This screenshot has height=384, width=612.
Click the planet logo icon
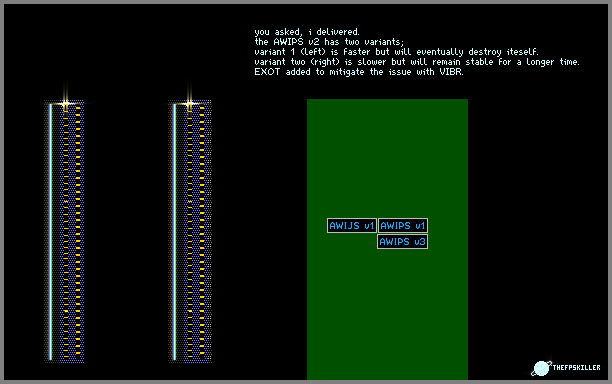[x=541, y=368]
